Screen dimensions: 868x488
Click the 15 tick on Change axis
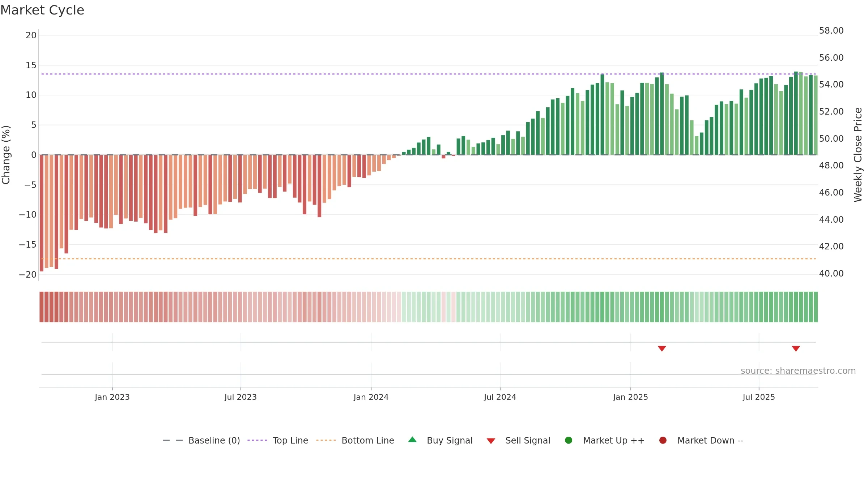coord(31,65)
